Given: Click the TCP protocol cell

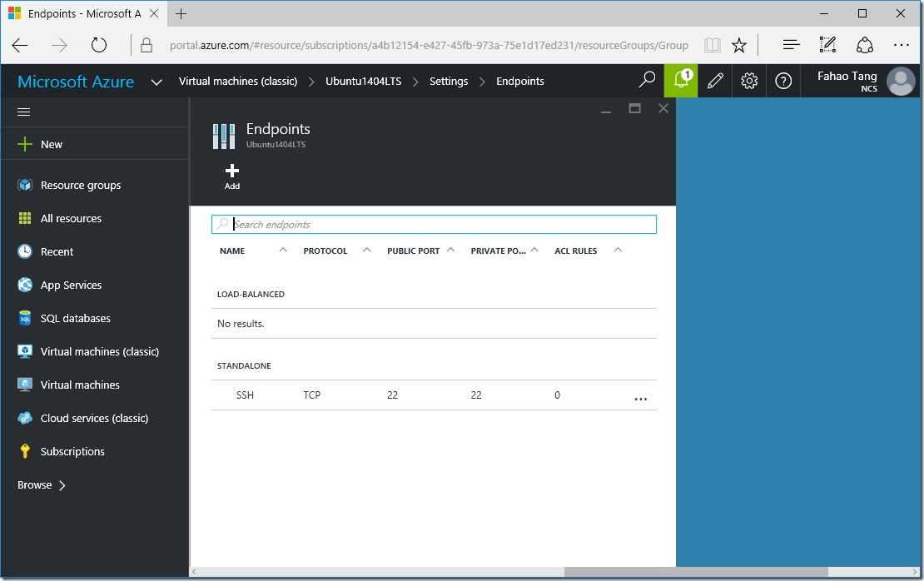Looking at the screenshot, I should click(x=311, y=395).
